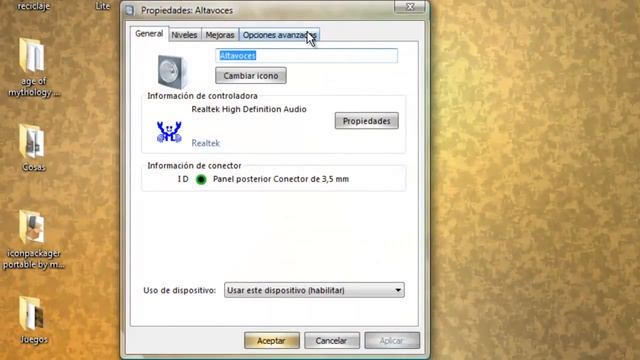
Task: Open controller Propiedades button
Action: [x=367, y=121]
